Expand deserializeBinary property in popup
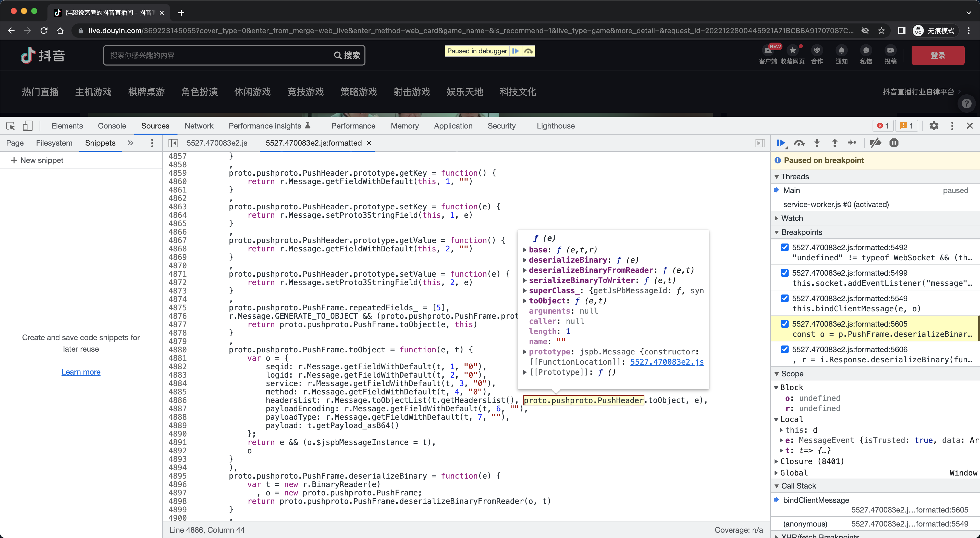 click(x=525, y=260)
